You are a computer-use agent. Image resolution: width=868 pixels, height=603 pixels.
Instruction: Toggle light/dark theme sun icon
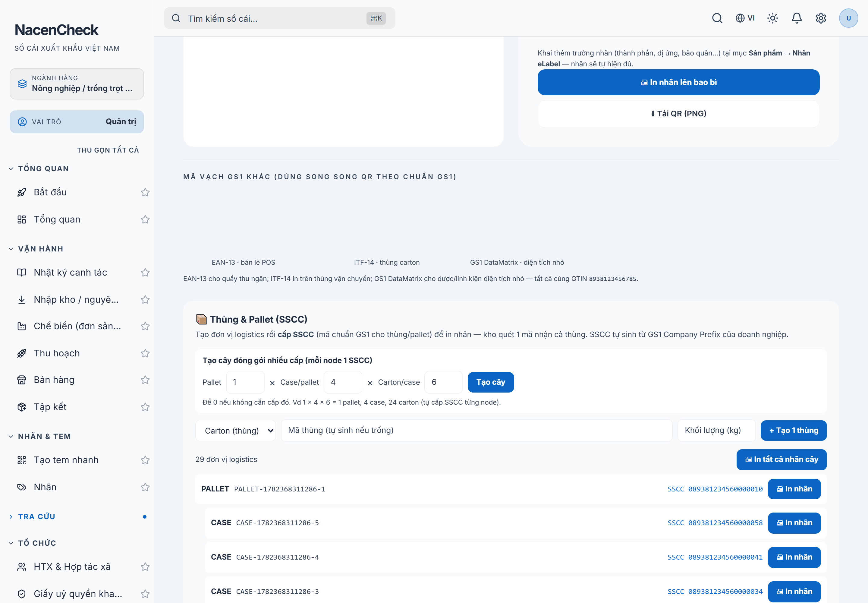pyautogui.click(x=772, y=18)
